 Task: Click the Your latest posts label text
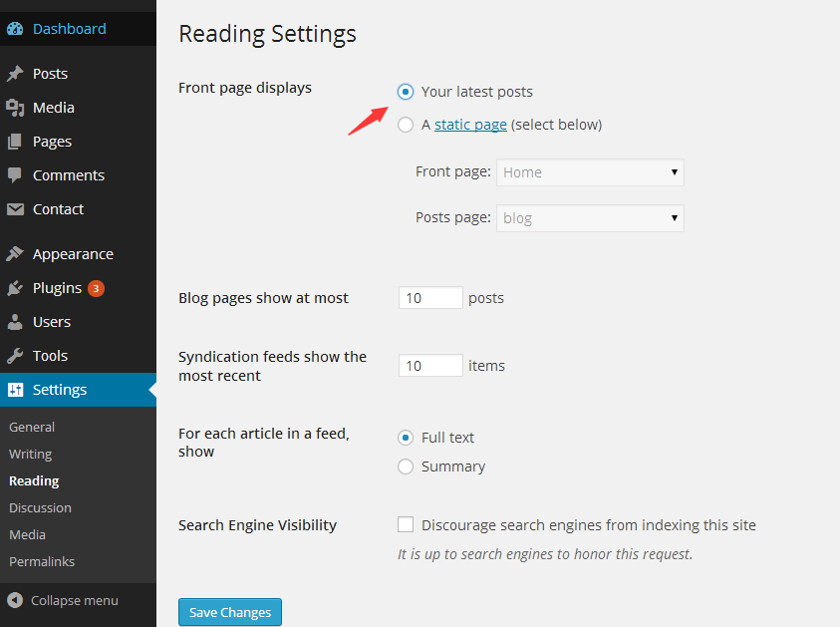pyautogui.click(x=476, y=92)
